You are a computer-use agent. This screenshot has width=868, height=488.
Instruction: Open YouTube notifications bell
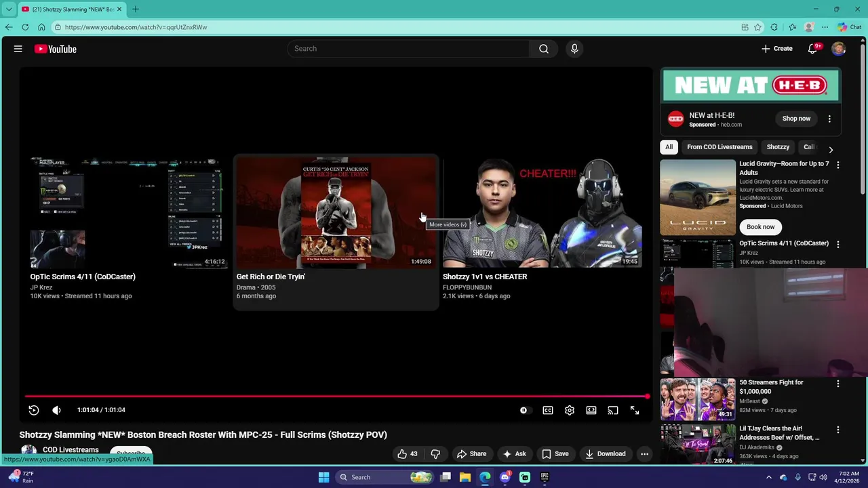813,49
